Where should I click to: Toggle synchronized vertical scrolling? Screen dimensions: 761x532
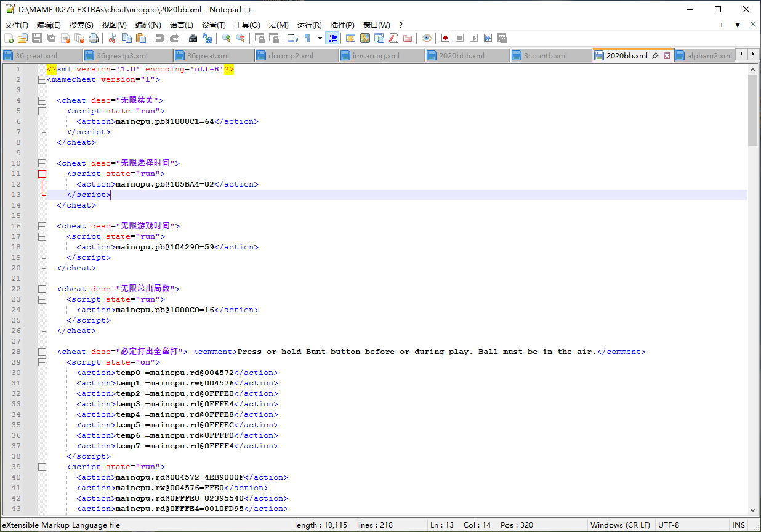tap(260, 38)
